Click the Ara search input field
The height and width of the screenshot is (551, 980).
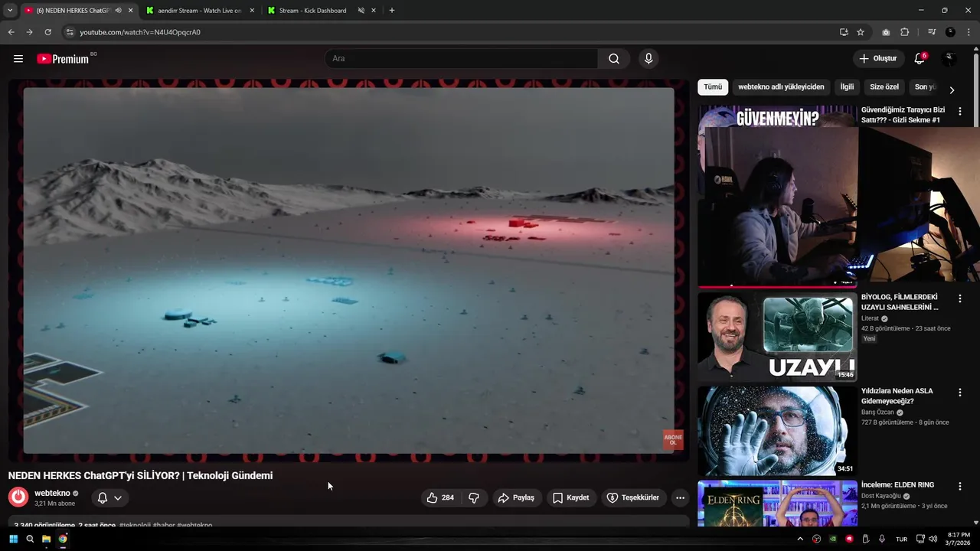point(462,59)
